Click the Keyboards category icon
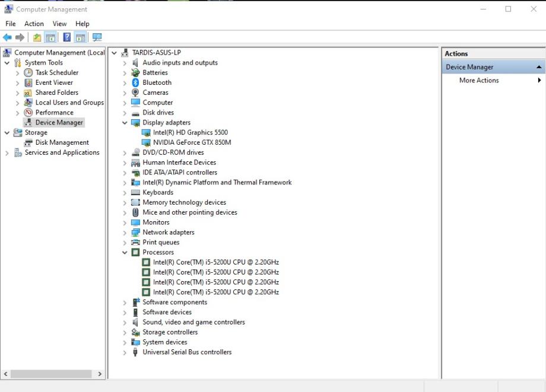 click(135, 192)
